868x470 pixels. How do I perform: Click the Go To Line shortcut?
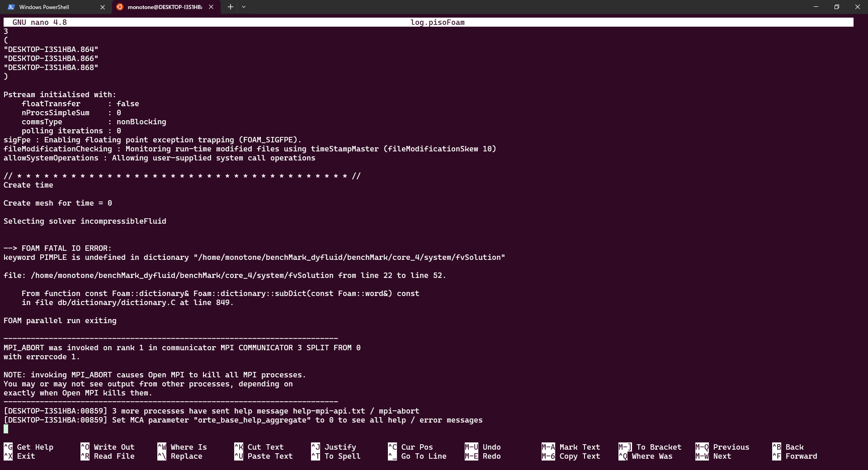(x=424, y=456)
